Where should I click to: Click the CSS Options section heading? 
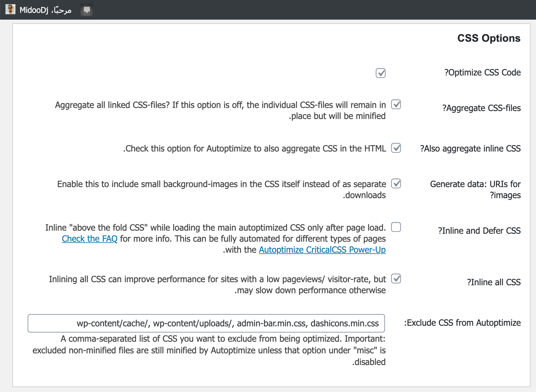click(489, 38)
